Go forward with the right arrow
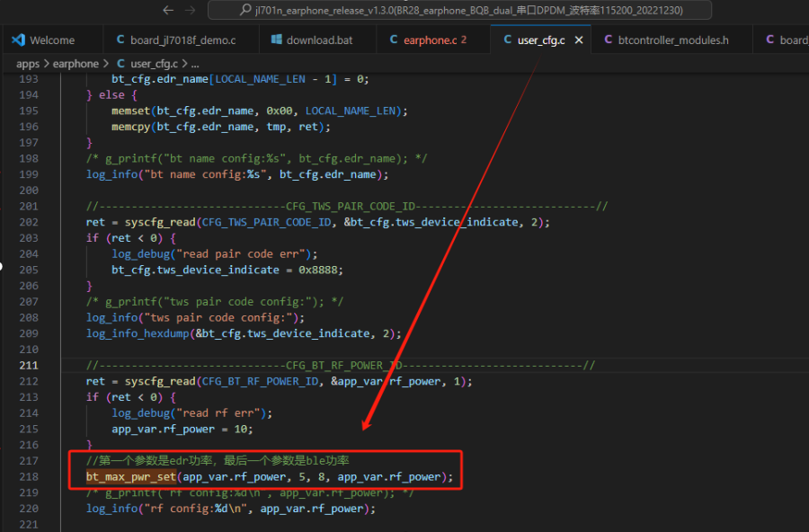The width and height of the screenshot is (809, 532). pos(190,10)
